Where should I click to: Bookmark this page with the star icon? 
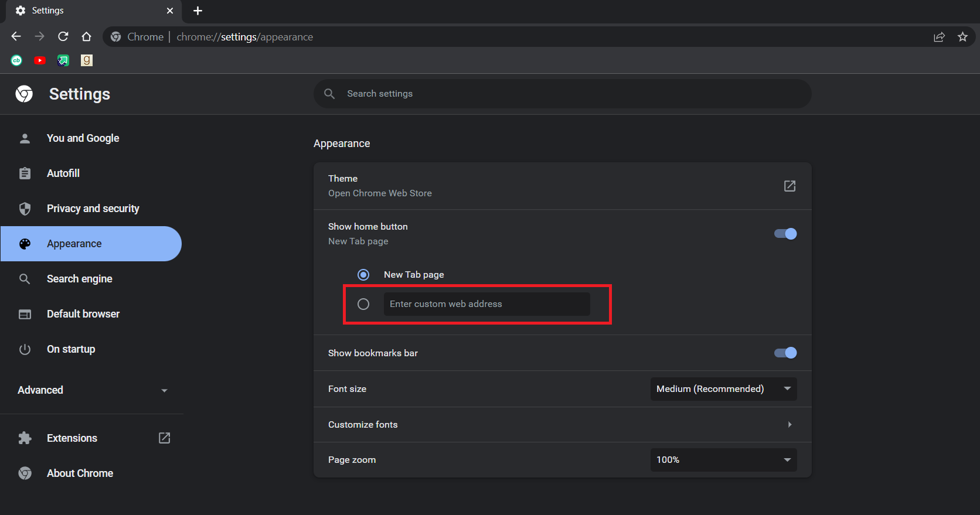tap(962, 37)
